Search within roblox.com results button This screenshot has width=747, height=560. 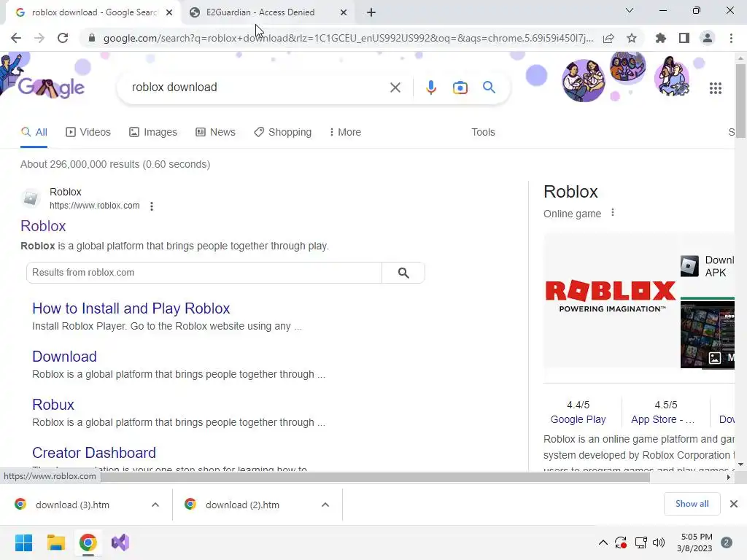point(403,273)
